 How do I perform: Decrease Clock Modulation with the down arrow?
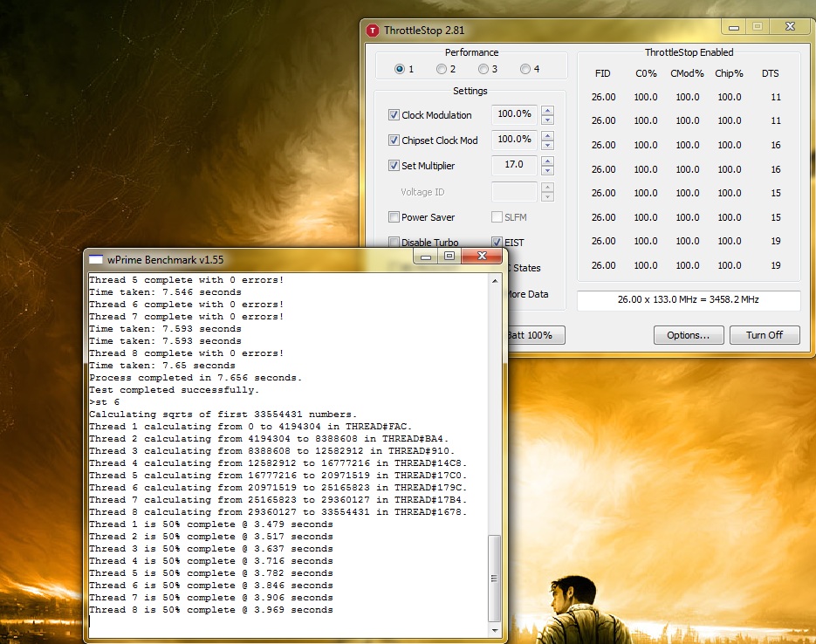click(547, 120)
